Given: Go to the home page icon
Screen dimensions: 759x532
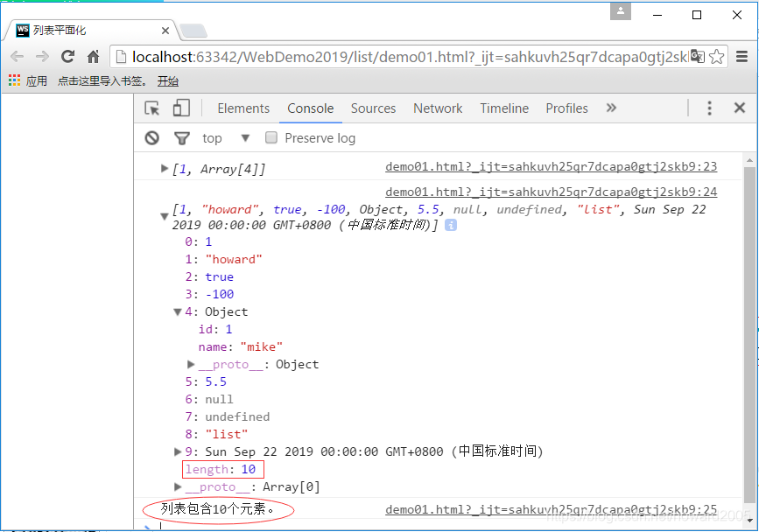Looking at the screenshot, I should pyautogui.click(x=93, y=57).
